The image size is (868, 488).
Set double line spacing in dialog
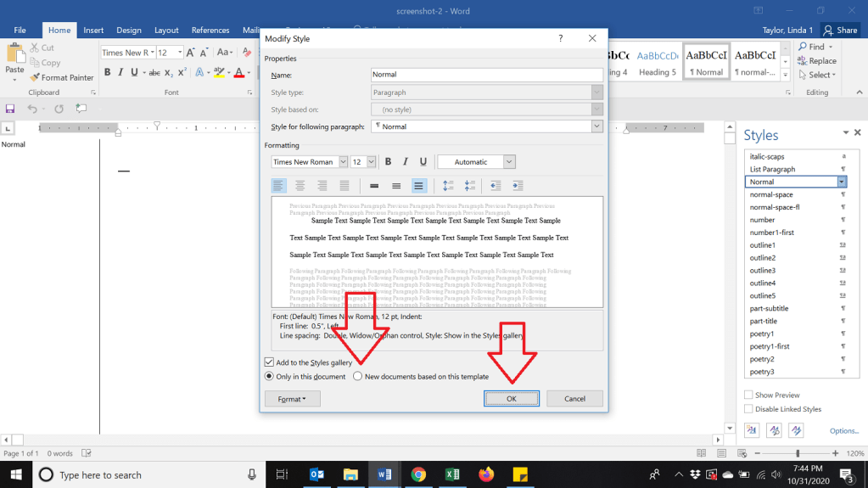[418, 186]
